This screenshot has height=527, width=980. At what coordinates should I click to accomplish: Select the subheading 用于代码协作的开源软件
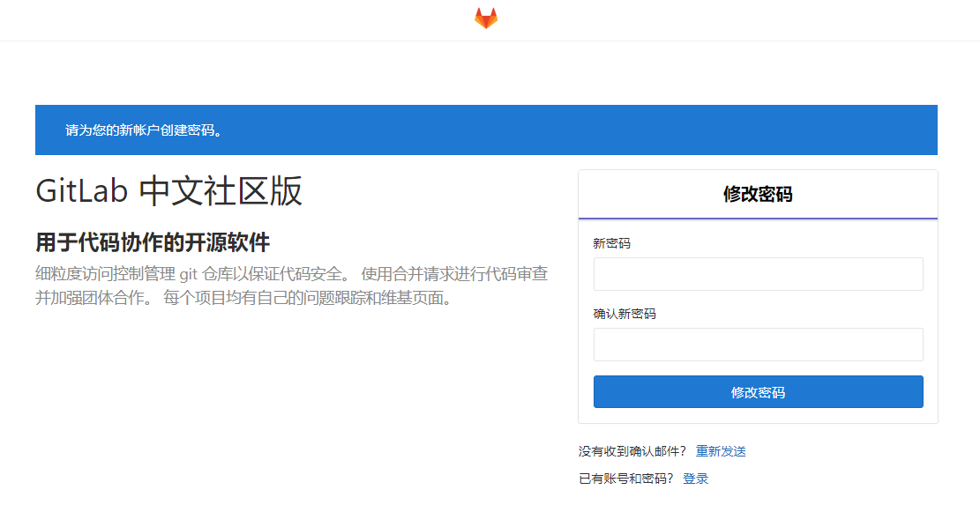[x=153, y=242]
